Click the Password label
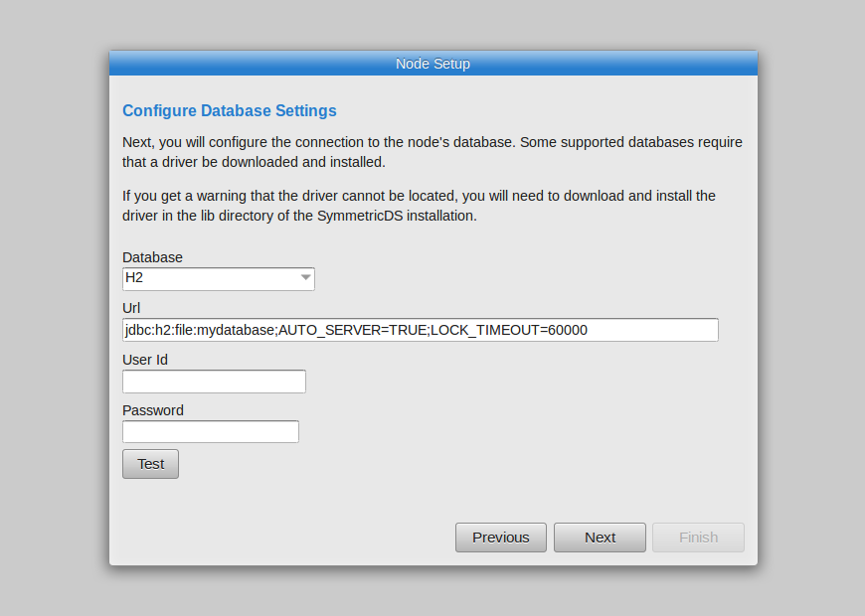865x616 pixels. click(x=153, y=410)
